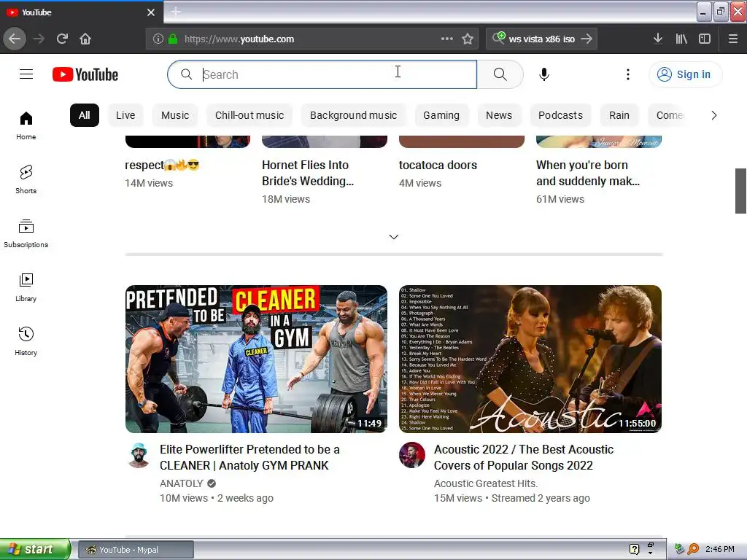This screenshot has height=560, width=747.
Task: Open the browser downloads panel
Action: click(658, 39)
